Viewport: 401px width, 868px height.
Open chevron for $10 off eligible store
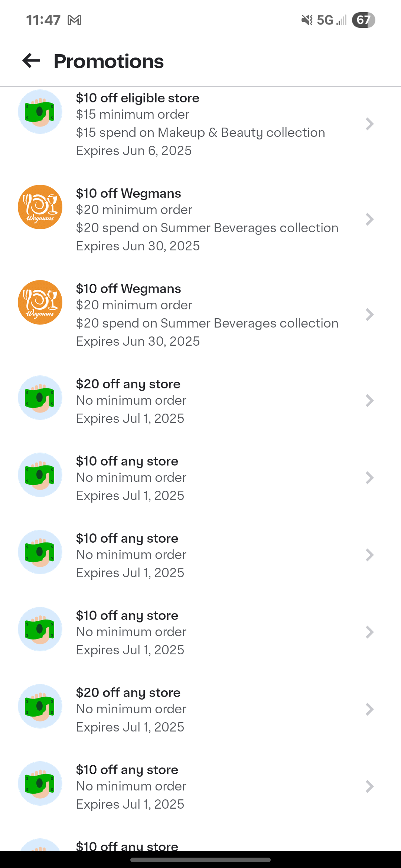(x=369, y=124)
